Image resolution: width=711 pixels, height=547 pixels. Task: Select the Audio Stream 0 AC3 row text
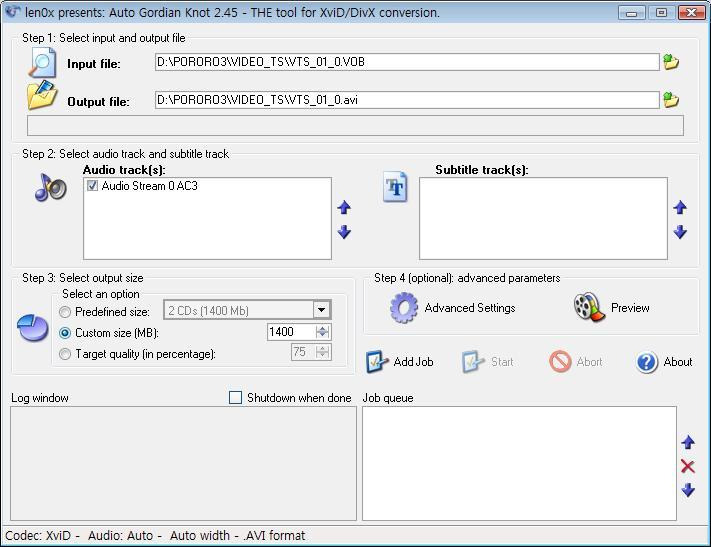(150, 186)
